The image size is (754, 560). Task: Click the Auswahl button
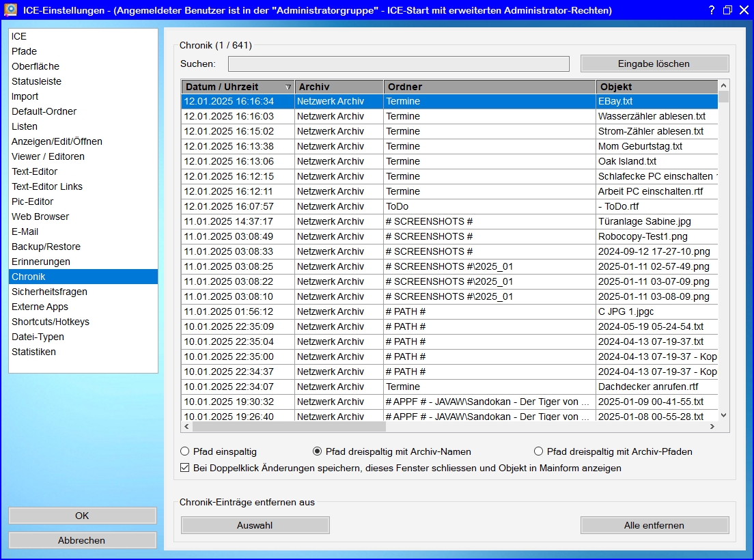tap(255, 525)
